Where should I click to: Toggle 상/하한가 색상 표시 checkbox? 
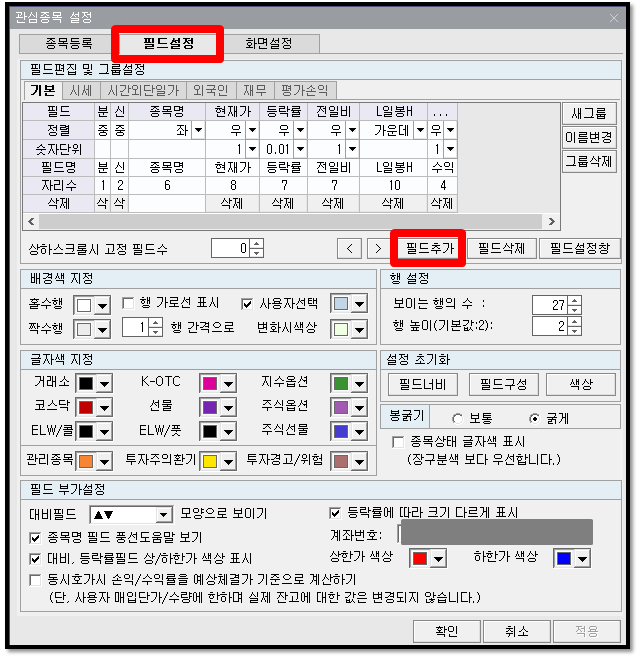point(35,559)
